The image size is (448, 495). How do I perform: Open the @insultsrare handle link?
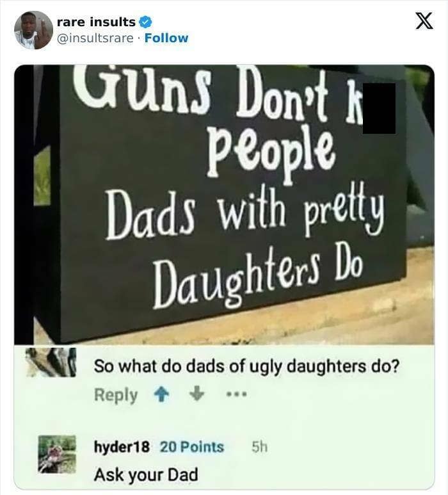95,38
